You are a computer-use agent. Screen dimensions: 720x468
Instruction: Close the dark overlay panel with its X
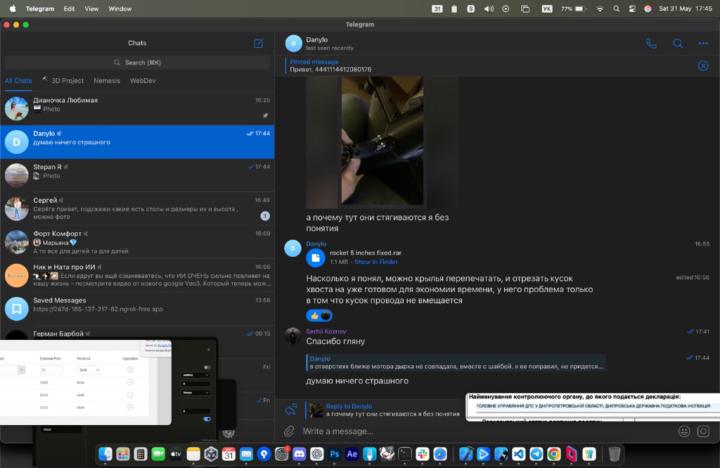[x=208, y=350]
